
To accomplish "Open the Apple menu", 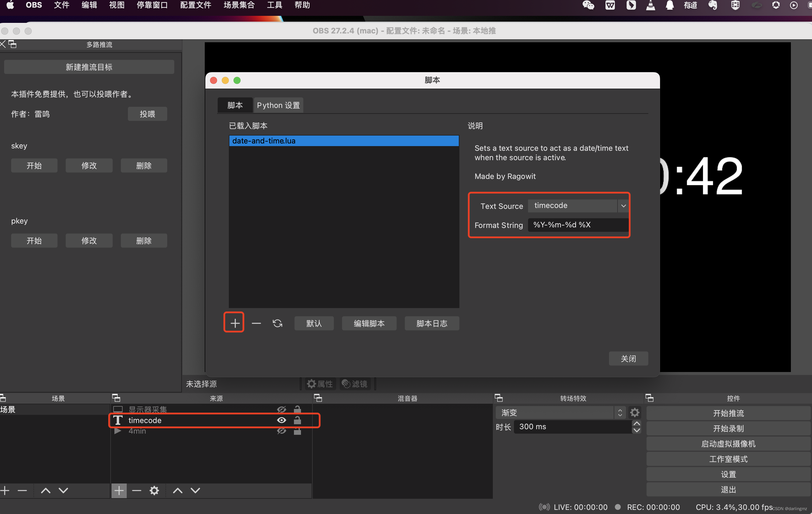I will 10,5.
